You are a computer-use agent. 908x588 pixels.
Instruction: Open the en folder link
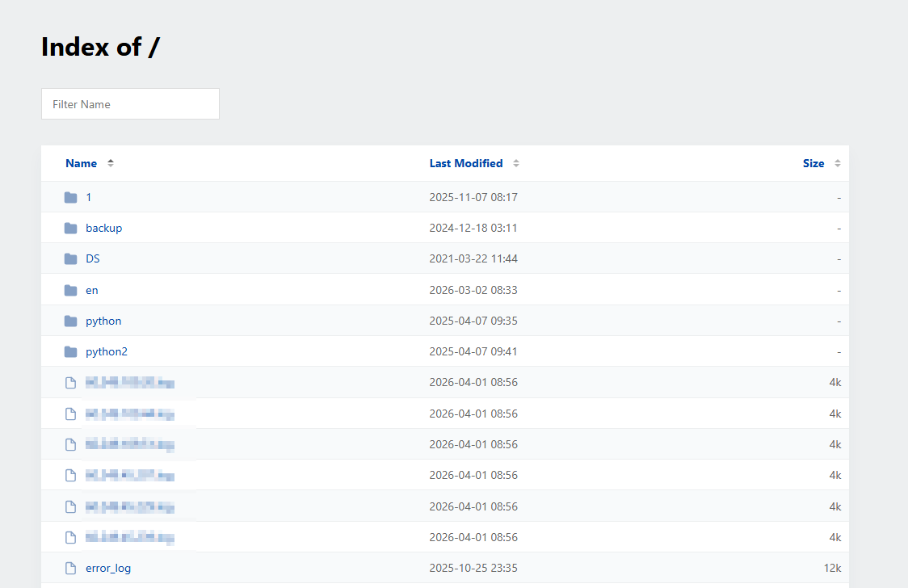92,290
